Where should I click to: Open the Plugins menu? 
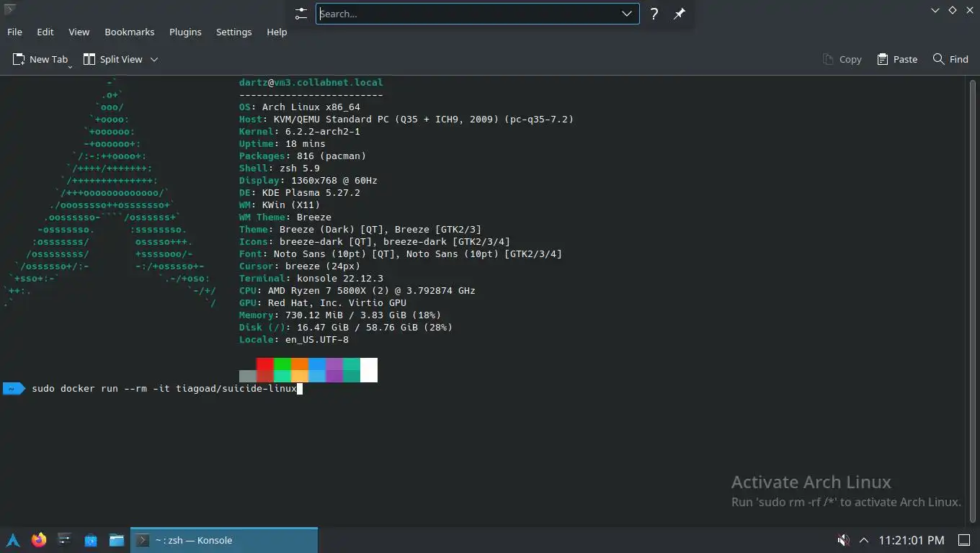pos(185,32)
